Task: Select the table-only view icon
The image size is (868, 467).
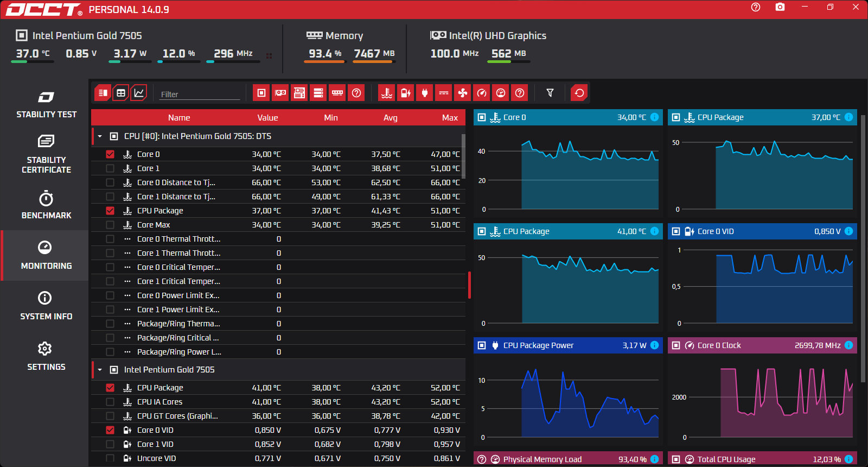Action: coord(121,93)
